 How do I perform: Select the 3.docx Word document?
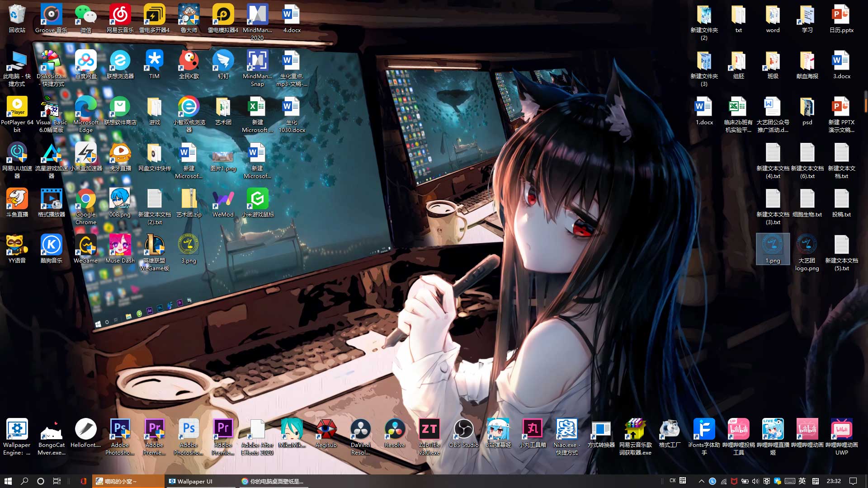841,65
